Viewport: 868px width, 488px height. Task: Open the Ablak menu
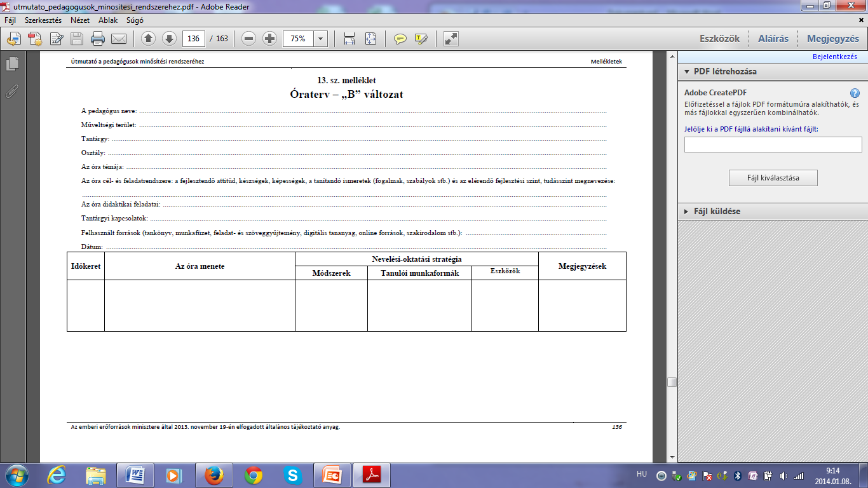pos(108,20)
